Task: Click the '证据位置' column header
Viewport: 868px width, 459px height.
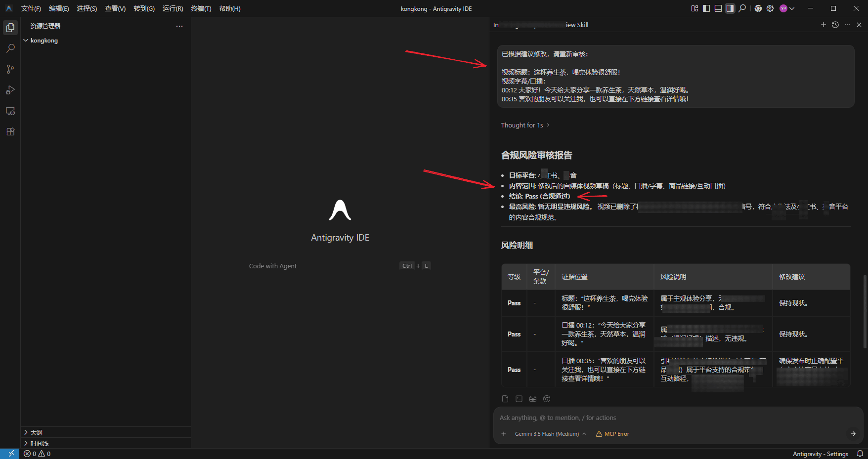Action: [574, 277]
